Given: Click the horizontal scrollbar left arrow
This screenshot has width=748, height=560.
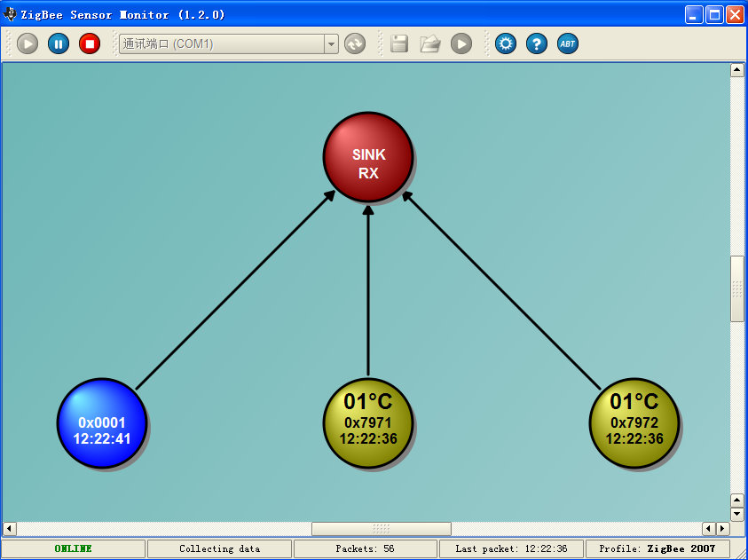Looking at the screenshot, I should click(9, 529).
